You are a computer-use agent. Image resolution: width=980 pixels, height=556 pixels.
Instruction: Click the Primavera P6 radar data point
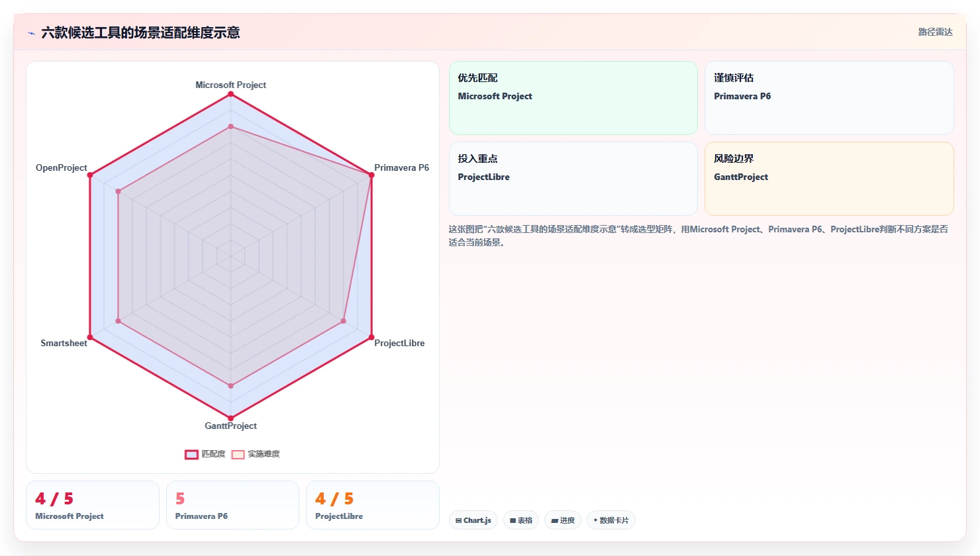click(x=371, y=175)
